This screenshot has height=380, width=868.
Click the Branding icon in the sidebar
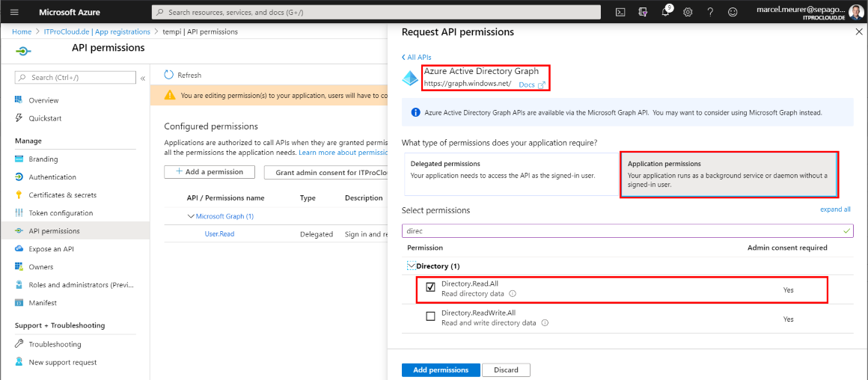coord(19,159)
